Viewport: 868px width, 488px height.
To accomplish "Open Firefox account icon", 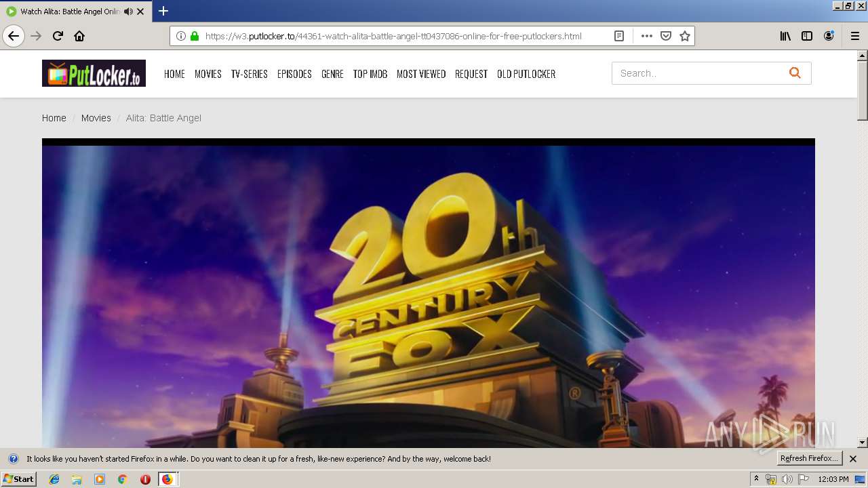I will 829,36.
